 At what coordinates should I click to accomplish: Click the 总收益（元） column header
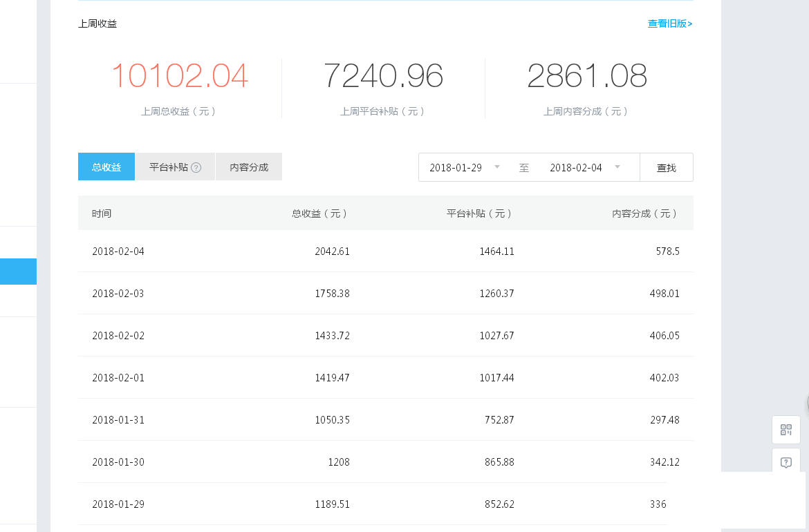320,213
